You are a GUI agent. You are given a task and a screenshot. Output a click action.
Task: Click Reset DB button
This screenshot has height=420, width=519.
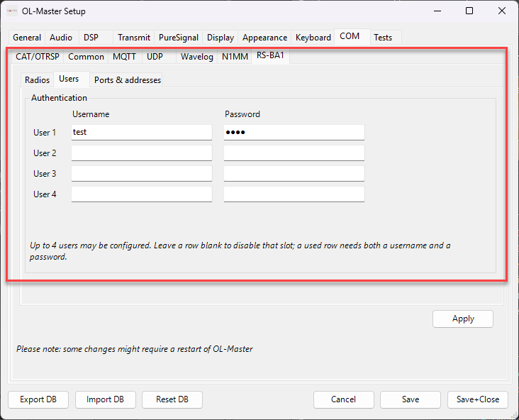point(172,399)
